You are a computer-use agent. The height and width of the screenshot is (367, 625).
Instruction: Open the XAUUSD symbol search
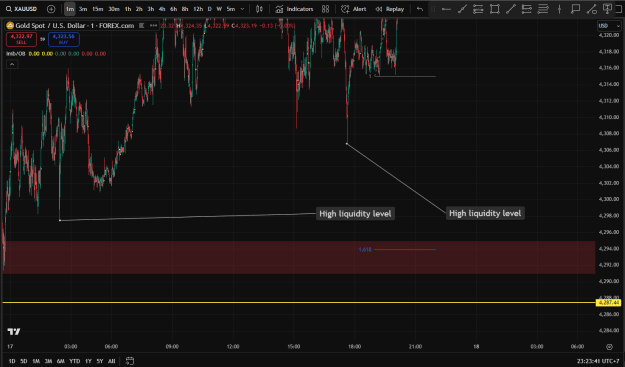[22, 9]
